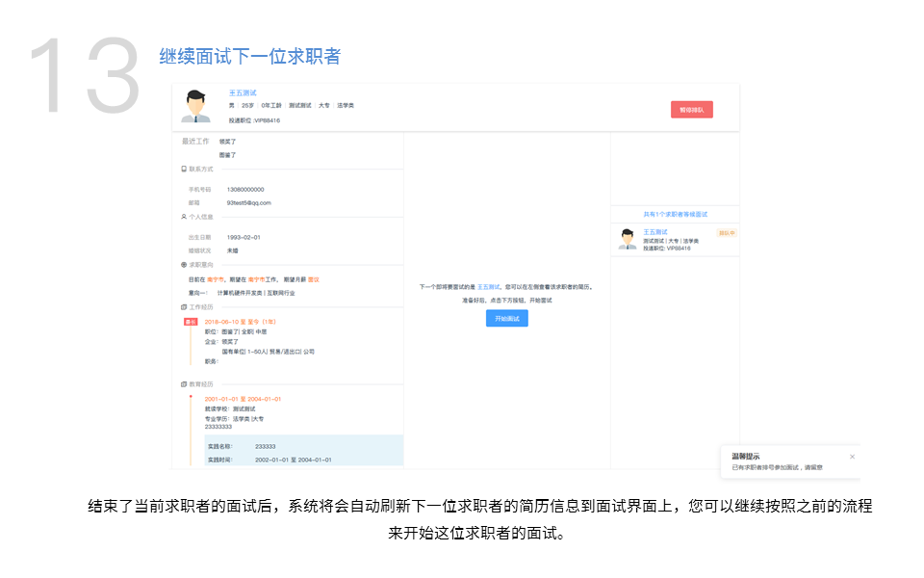
Task: Click 计算机硬件开发类 | 互联网行业 intention text
Action: tap(256, 293)
